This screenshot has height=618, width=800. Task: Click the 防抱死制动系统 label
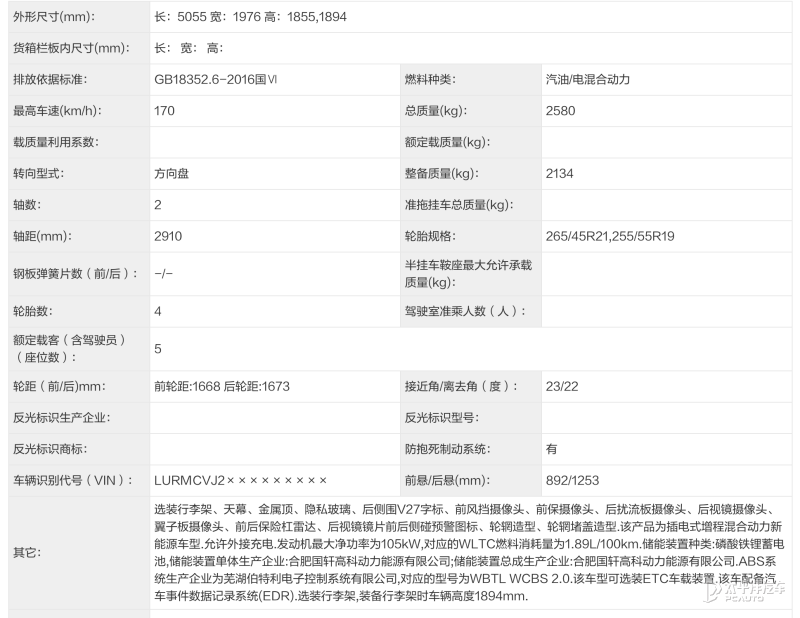tap(447, 449)
